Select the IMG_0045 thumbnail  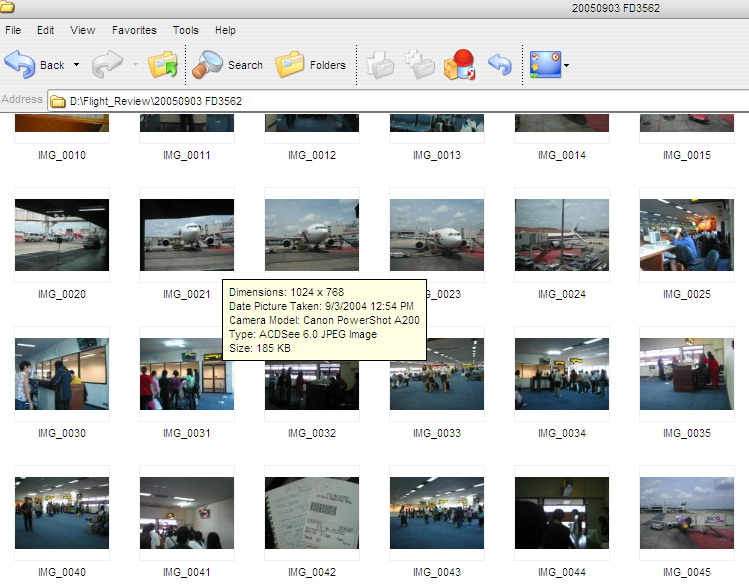[x=687, y=513]
